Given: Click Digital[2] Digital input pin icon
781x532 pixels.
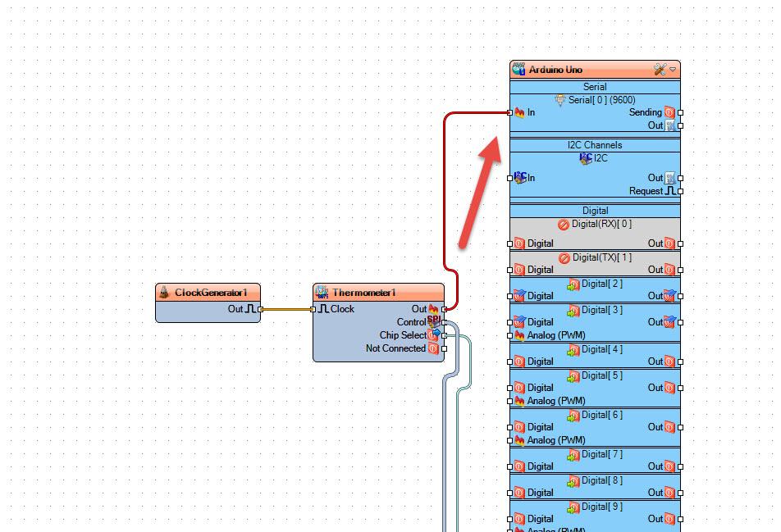Looking at the screenshot, I should tap(519, 296).
